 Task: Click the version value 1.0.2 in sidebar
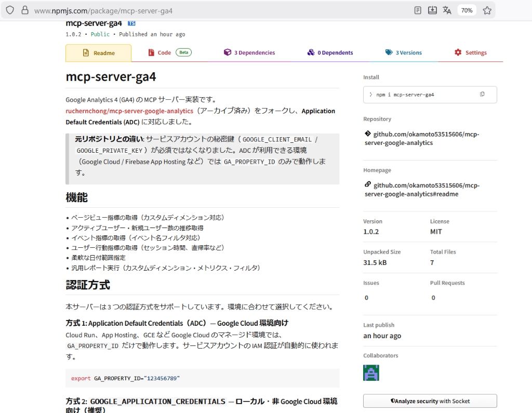(x=371, y=232)
